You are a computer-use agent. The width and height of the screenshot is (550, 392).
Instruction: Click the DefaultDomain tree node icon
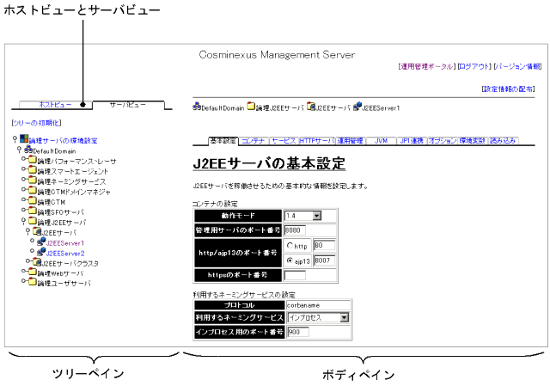click(x=28, y=150)
